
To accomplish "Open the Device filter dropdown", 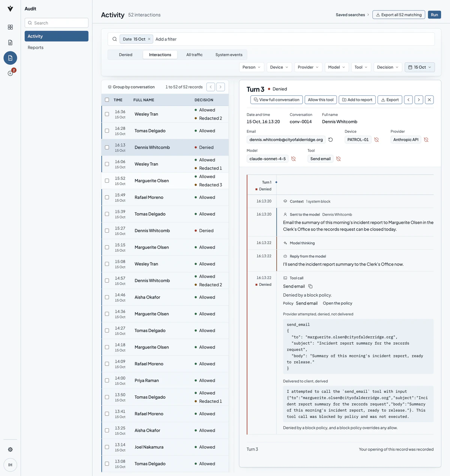I will click(x=279, y=67).
